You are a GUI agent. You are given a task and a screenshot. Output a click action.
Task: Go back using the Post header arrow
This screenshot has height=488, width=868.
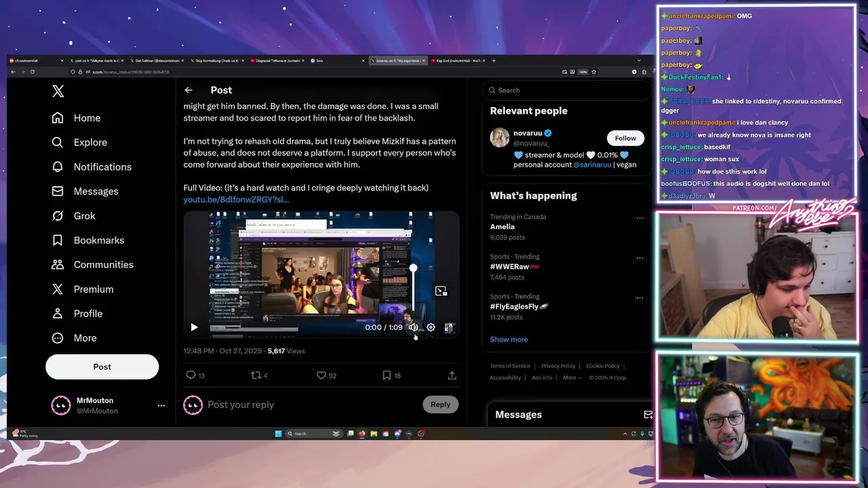click(x=189, y=90)
